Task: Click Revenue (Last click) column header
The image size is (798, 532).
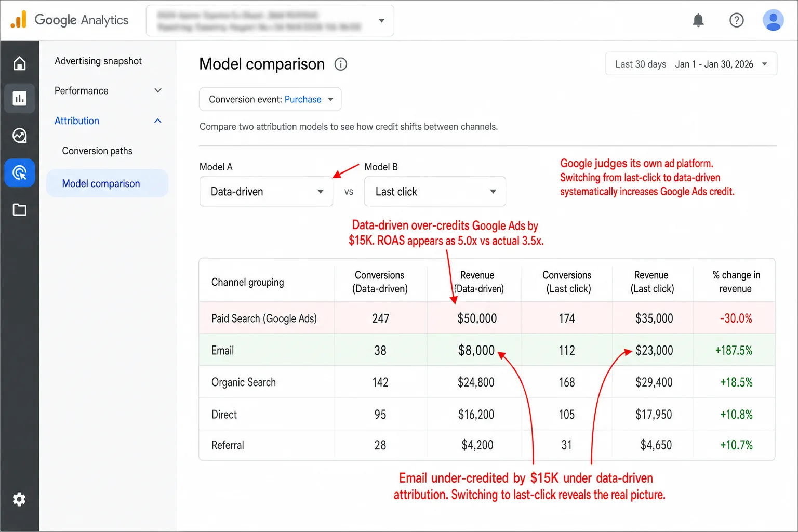Action: 651,282
